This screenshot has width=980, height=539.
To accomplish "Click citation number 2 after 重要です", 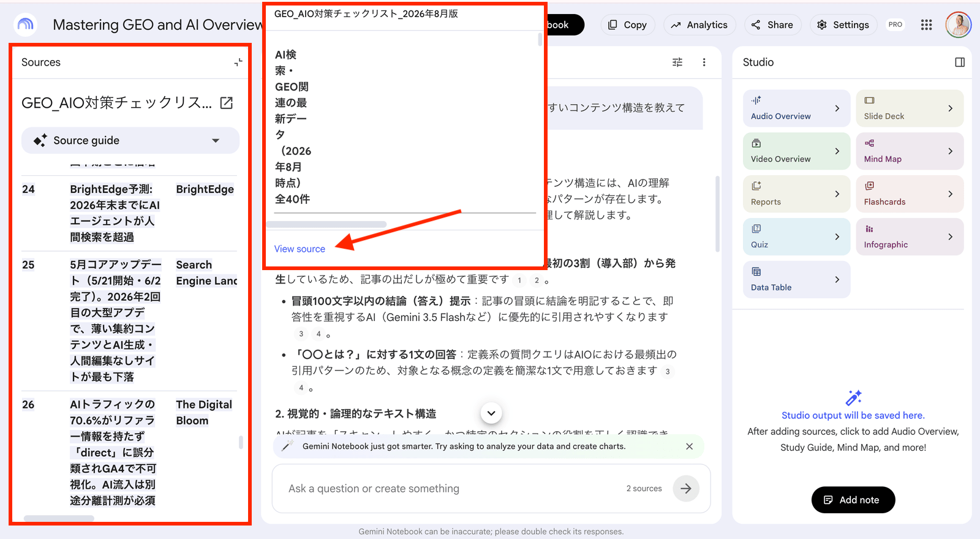I will [537, 281].
